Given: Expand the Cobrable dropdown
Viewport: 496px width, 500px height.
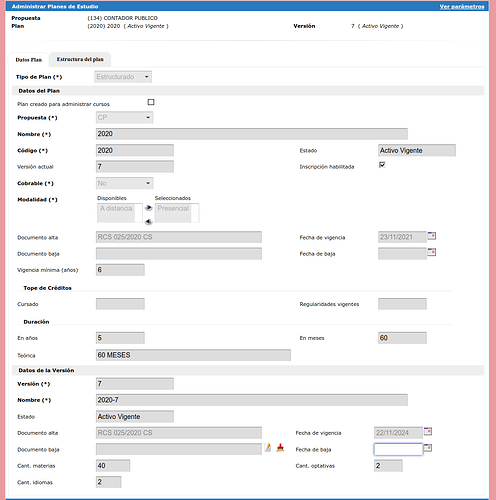Looking at the screenshot, I should (124, 183).
